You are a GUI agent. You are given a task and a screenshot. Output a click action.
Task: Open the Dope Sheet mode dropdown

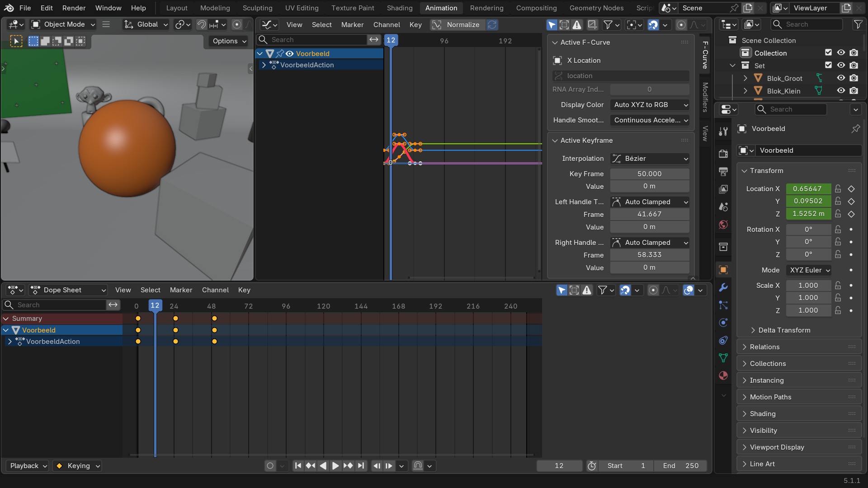tap(68, 290)
